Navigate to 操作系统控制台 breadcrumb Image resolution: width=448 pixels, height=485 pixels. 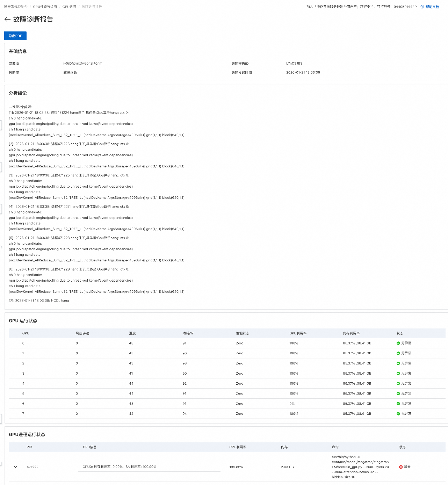16,7
